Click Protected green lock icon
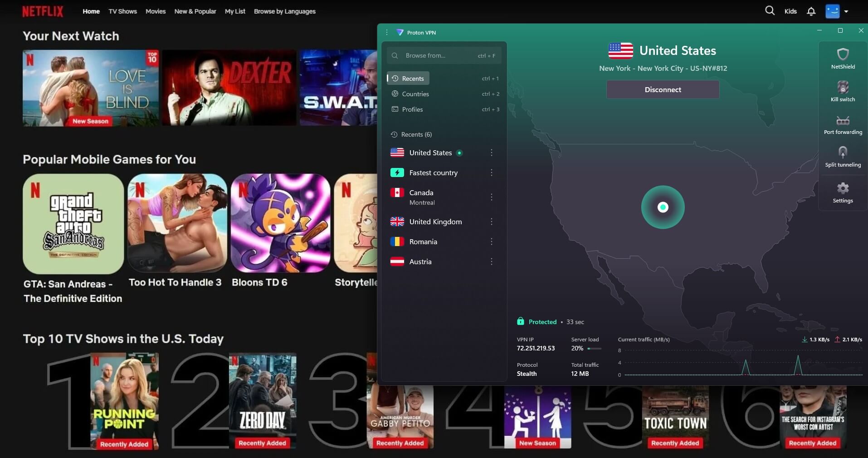Screen dimensions: 868x458 click(521, 321)
